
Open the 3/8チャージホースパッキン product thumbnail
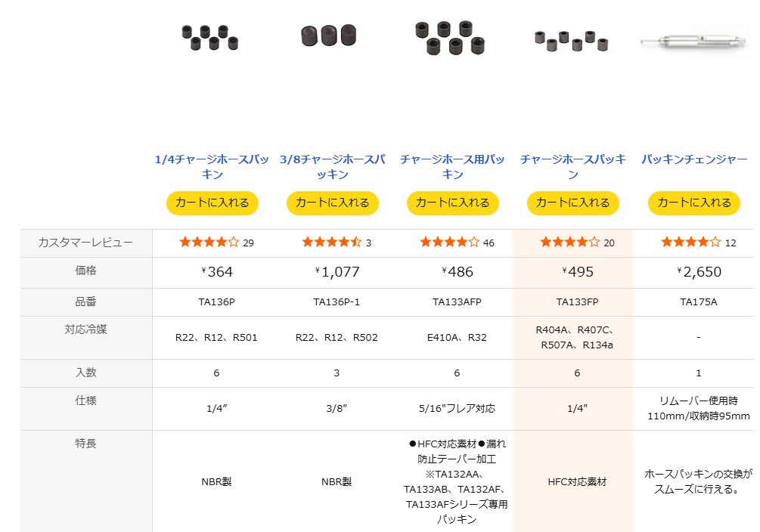(329, 36)
